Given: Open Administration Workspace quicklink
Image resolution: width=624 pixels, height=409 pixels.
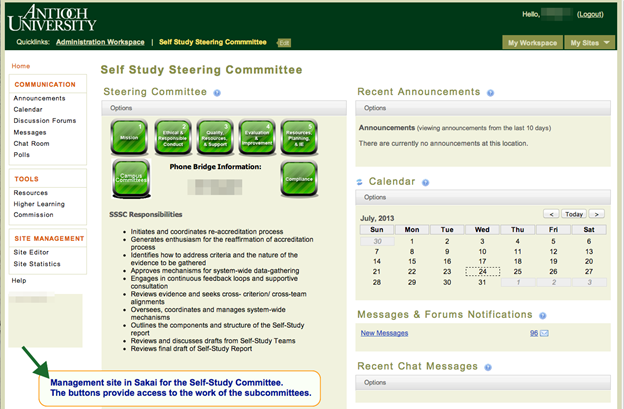Looking at the screenshot, I should pyautogui.click(x=100, y=42).
